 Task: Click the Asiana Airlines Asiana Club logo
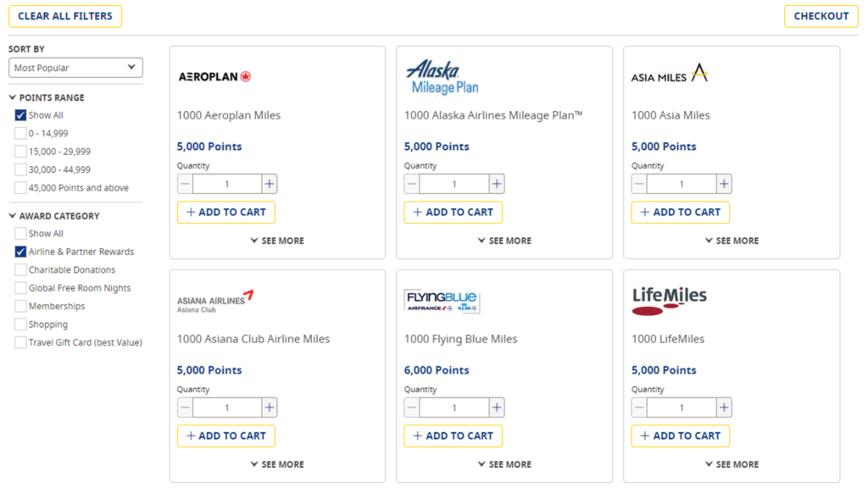tap(214, 298)
